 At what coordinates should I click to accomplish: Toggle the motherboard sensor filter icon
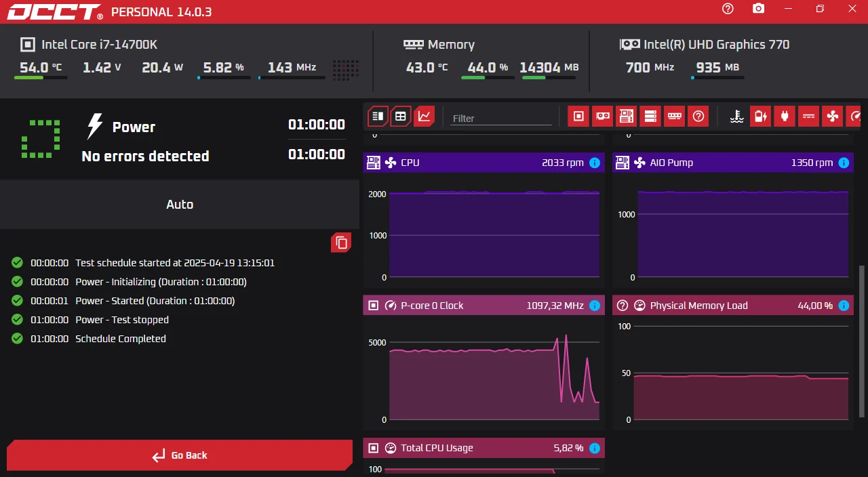pyautogui.click(x=626, y=117)
